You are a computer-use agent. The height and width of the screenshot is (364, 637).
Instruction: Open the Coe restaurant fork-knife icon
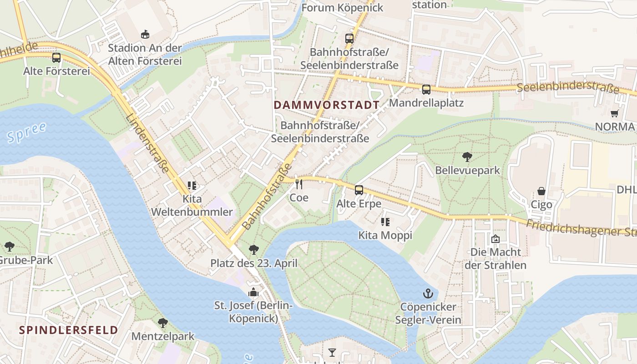click(299, 184)
